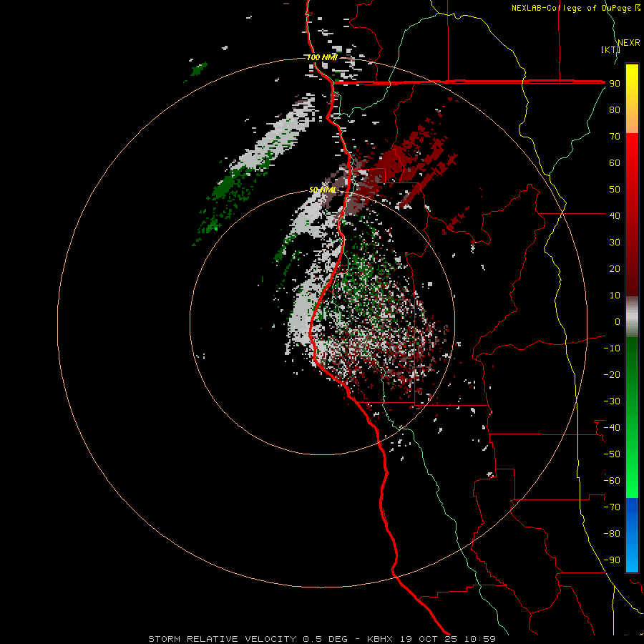
Task: Click the 0 value on velocity scale
Action: click(618, 321)
